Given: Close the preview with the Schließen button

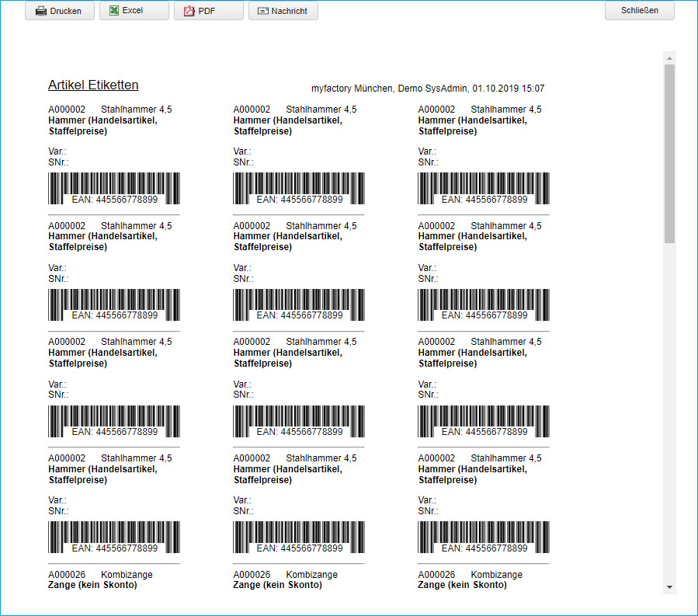Looking at the screenshot, I should 639,10.
